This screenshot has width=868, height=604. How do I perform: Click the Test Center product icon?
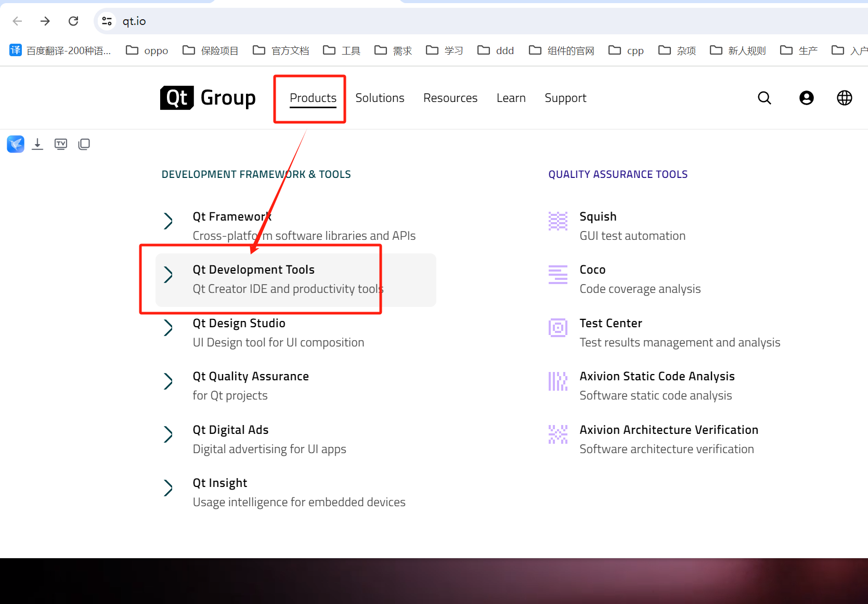click(x=558, y=328)
